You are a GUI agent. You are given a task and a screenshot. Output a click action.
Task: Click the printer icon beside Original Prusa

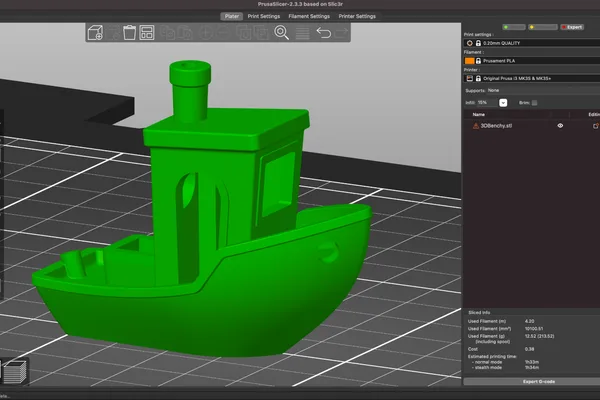[470, 78]
